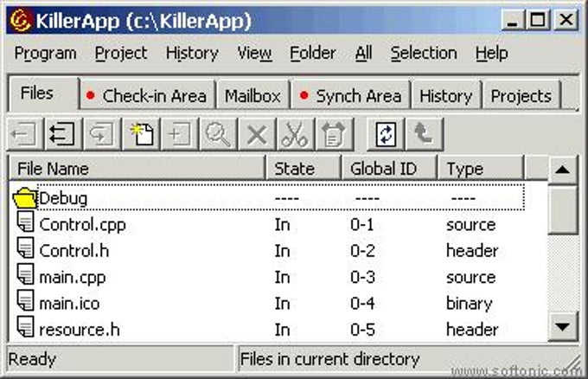Open the Folder menu

pyautogui.click(x=313, y=54)
